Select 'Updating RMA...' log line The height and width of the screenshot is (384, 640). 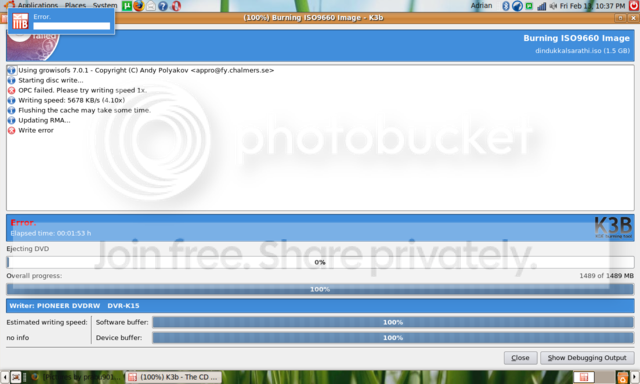click(x=44, y=120)
